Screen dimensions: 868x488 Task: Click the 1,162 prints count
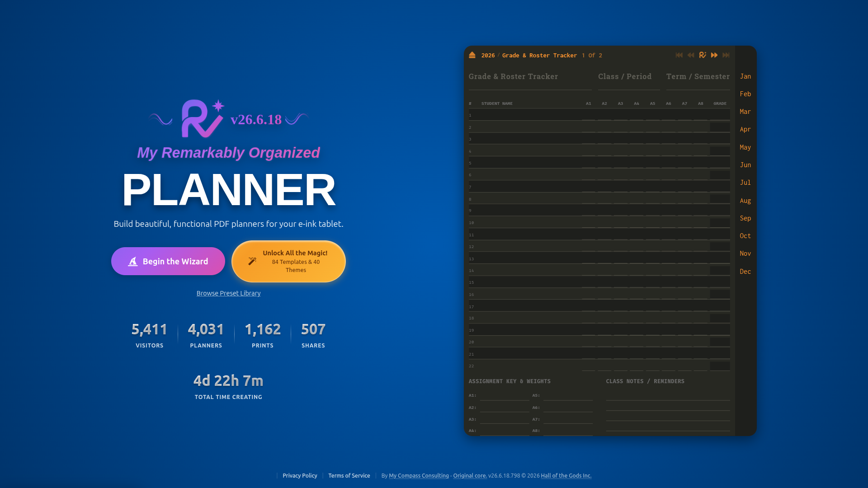tap(262, 329)
